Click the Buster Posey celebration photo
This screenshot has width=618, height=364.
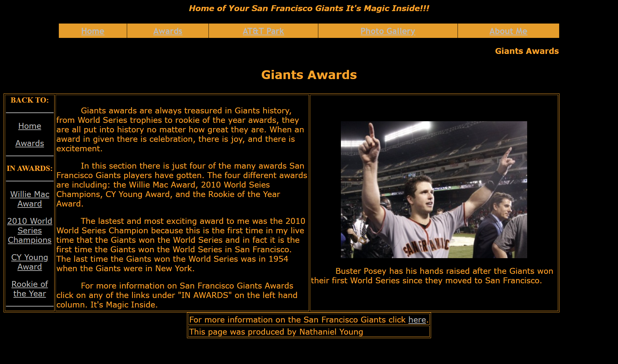[x=434, y=190]
